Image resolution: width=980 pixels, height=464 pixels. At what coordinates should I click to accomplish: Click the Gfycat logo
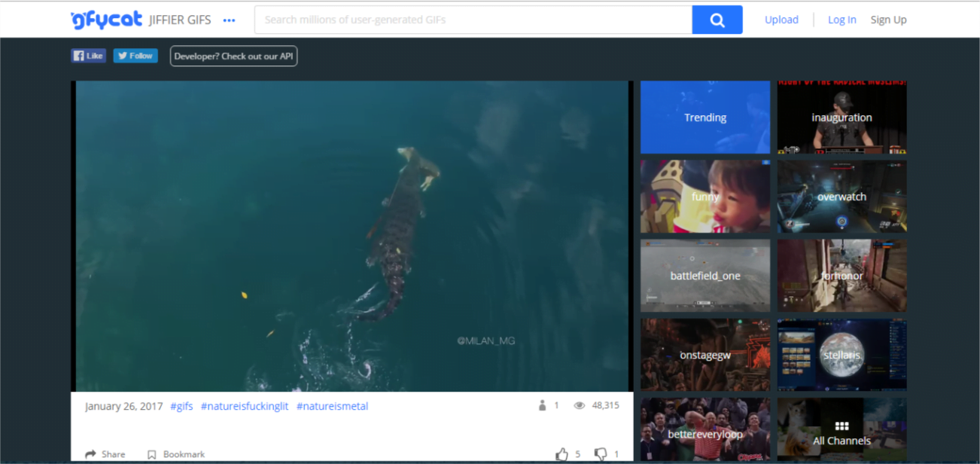click(x=106, y=20)
